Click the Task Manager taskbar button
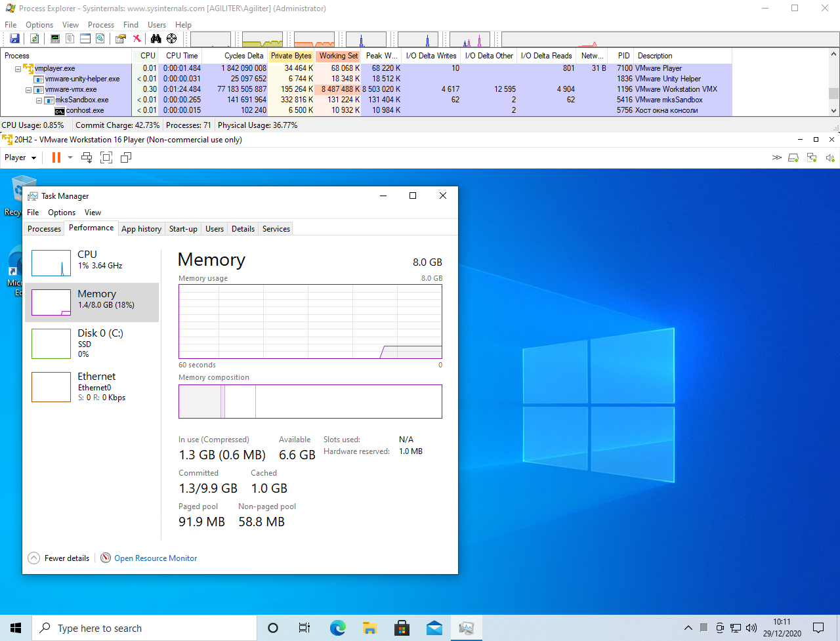Image resolution: width=840 pixels, height=641 pixels. click(x=466, y=628)
